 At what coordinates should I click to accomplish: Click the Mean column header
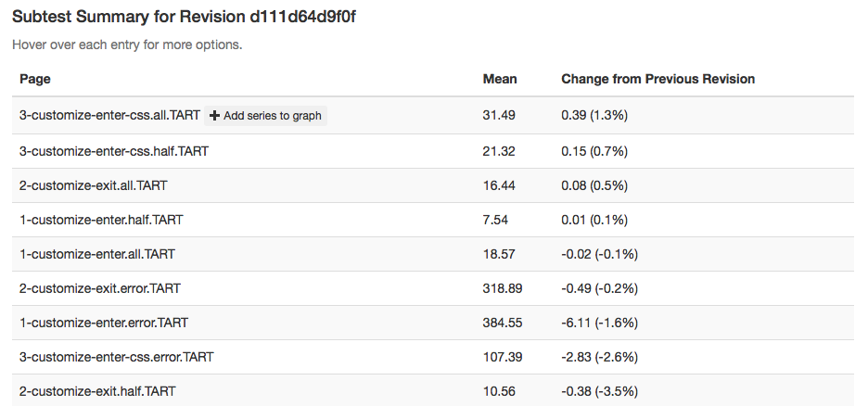click(500, 80)
